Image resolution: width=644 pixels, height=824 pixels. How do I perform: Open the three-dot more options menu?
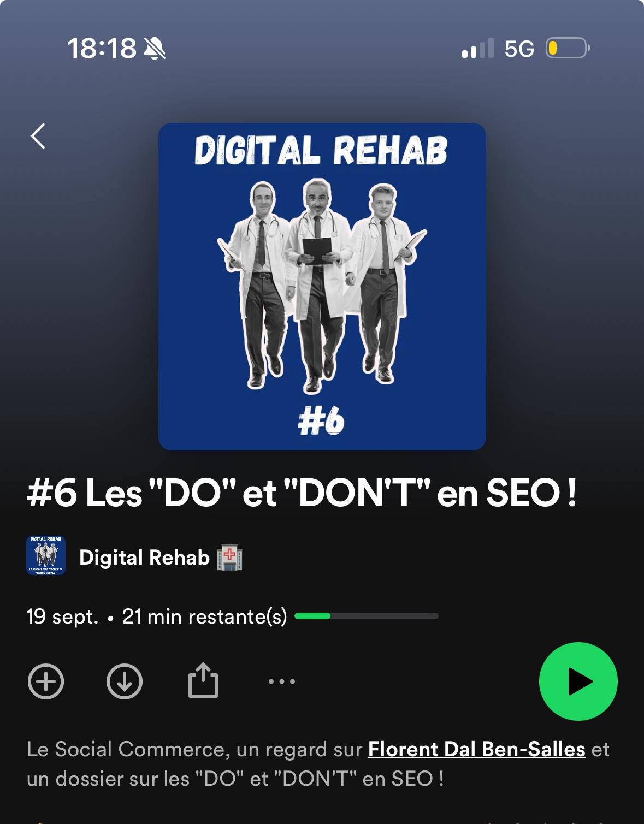(x=282, y=681)
